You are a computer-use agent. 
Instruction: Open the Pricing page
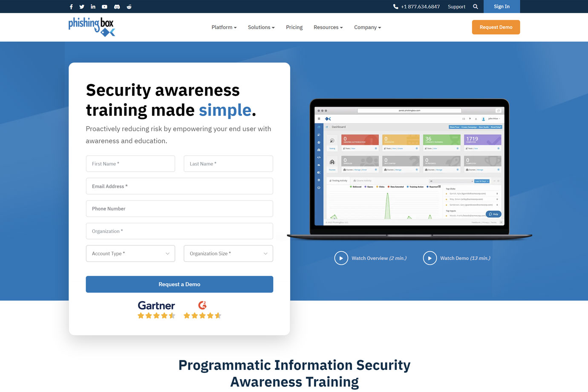point(294,27)
